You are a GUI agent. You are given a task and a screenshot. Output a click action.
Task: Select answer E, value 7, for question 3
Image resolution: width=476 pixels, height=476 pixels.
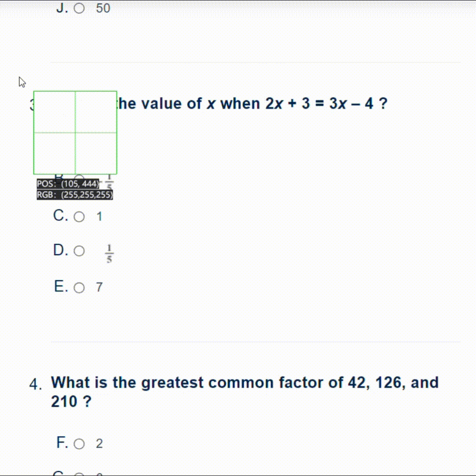pyautogui.click(x=79, y=287)
